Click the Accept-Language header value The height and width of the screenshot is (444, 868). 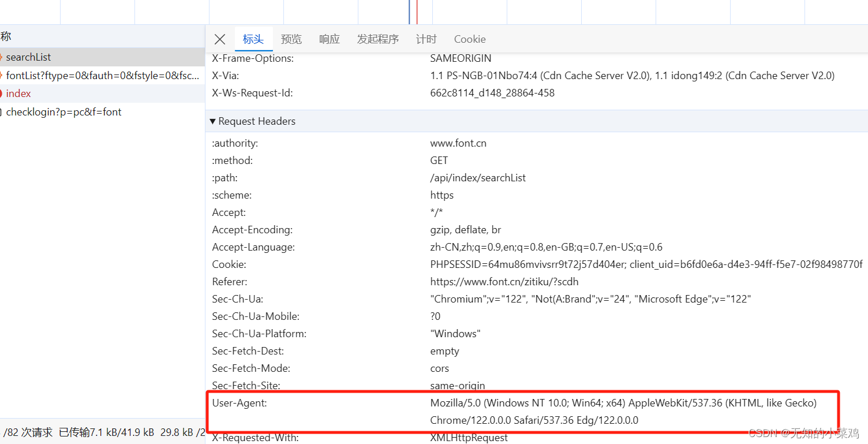pyautogui.click(x=547, y=247)
